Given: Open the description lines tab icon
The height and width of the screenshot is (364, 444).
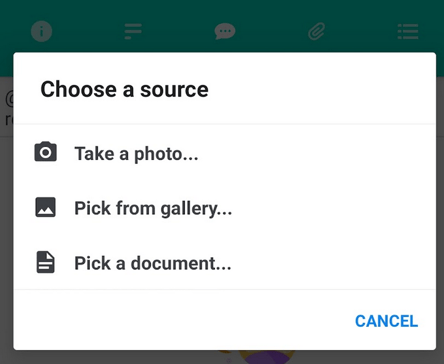Looking at the screenshot, I should [x=133, y=31].
